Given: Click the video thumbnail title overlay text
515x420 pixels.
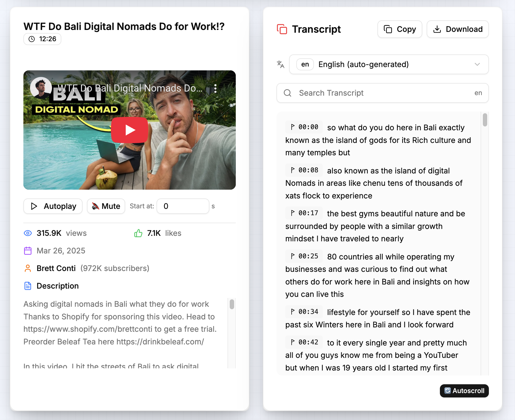Looking at the screenshot, I should click(x=130, y=88).
